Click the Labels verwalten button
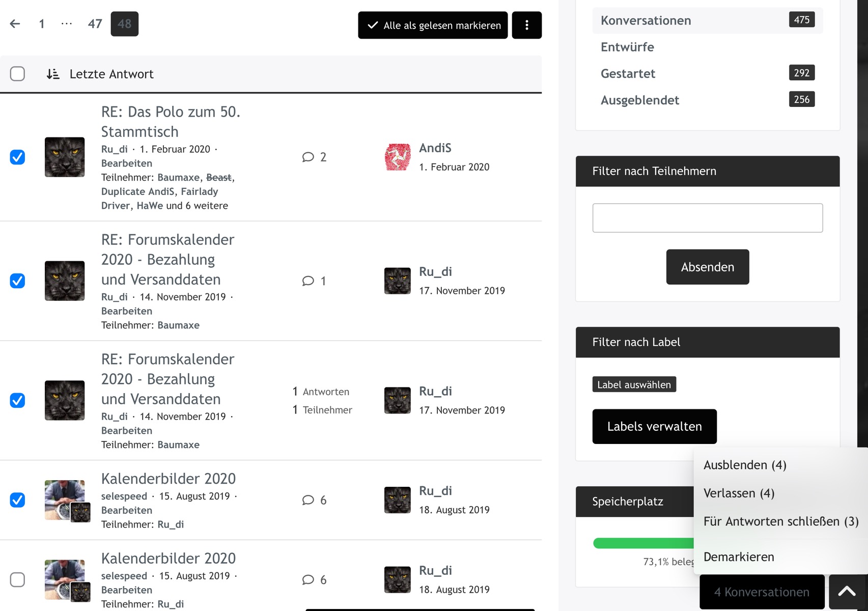 (654, 427)
